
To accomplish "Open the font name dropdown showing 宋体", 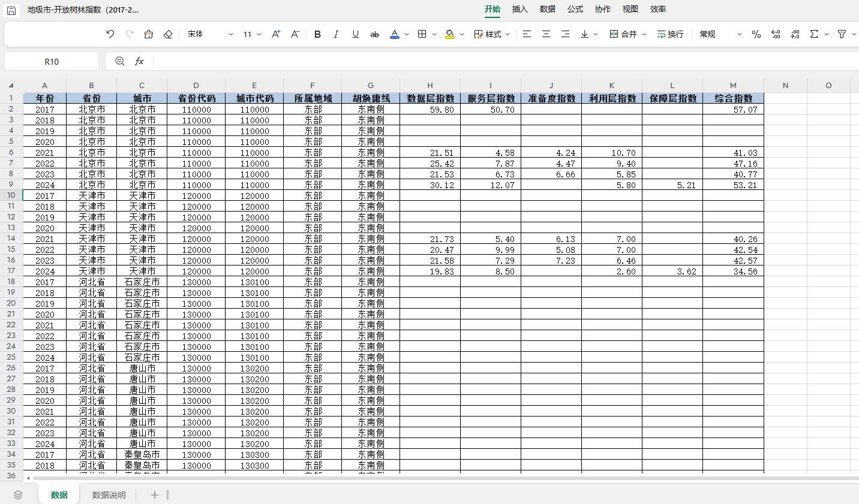I will point(210,34).
